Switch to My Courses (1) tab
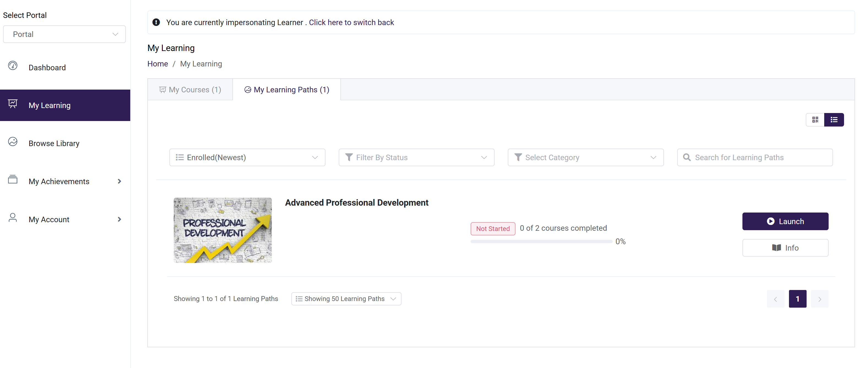Screen dimensions: 868x368 tap(190, 90)
